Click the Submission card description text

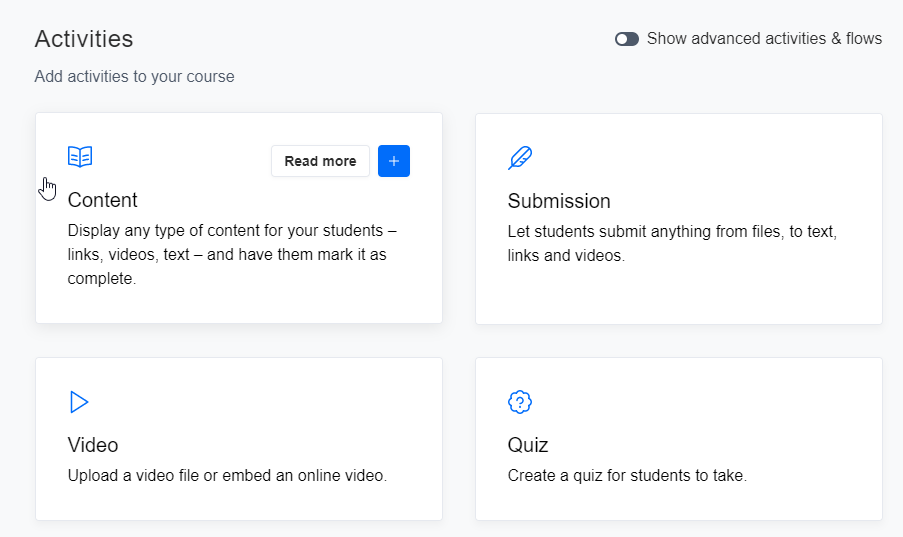coord(672,243)
